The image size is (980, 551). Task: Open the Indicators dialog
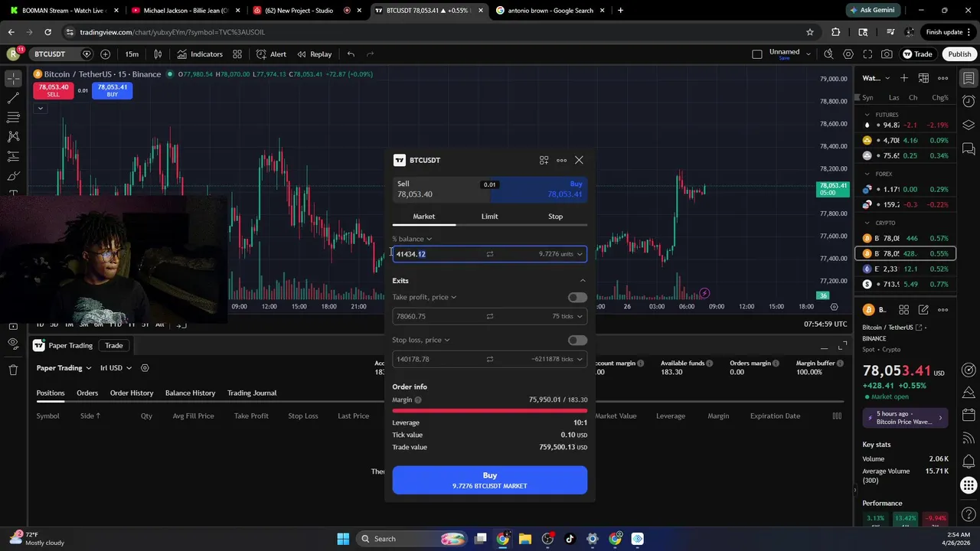pyautogui.click(x=200, y=54)
